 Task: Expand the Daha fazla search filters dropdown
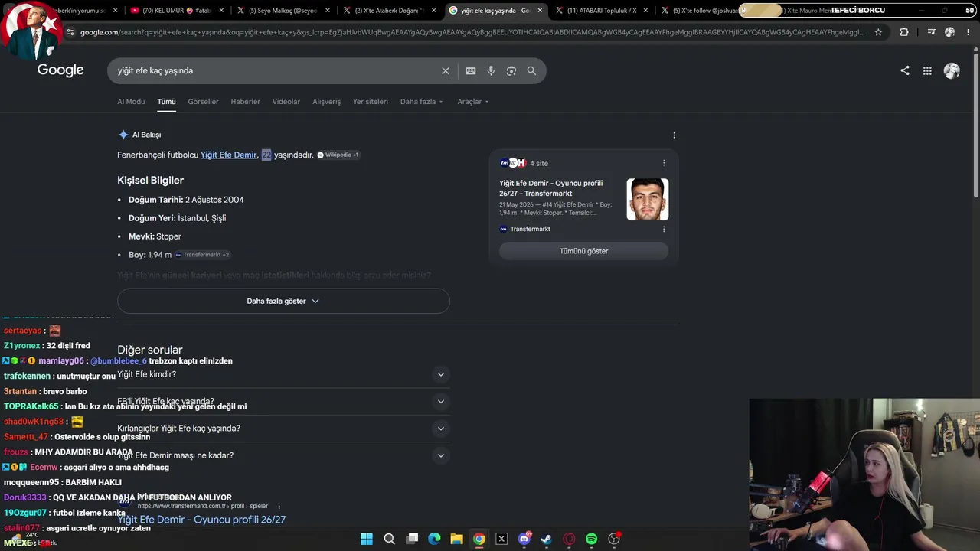point(421,102)
